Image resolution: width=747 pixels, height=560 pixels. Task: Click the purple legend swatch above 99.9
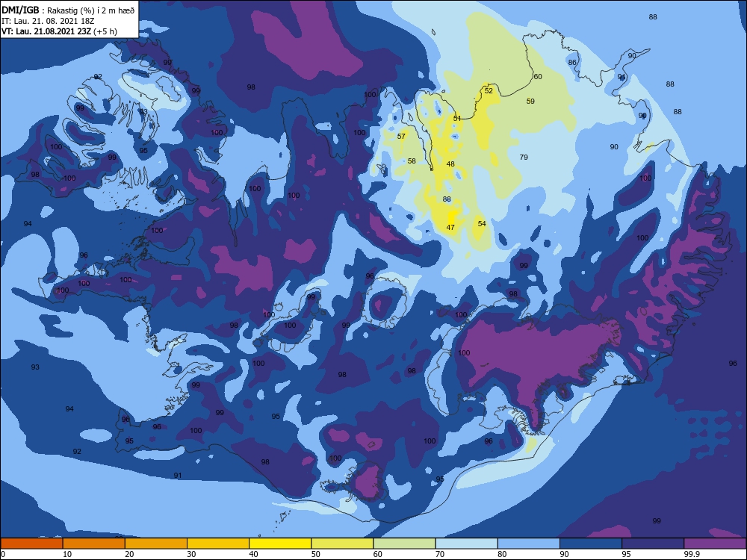pyautogui.click(x=715, y=544)
